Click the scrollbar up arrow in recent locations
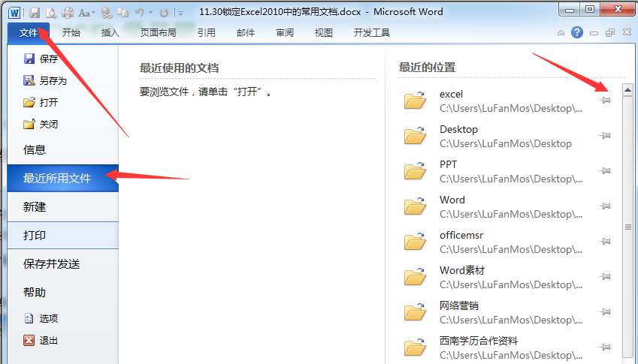Image resolution: width=638 pixels, height=364 pixels. pyautogui.click(x=628, y=88)
